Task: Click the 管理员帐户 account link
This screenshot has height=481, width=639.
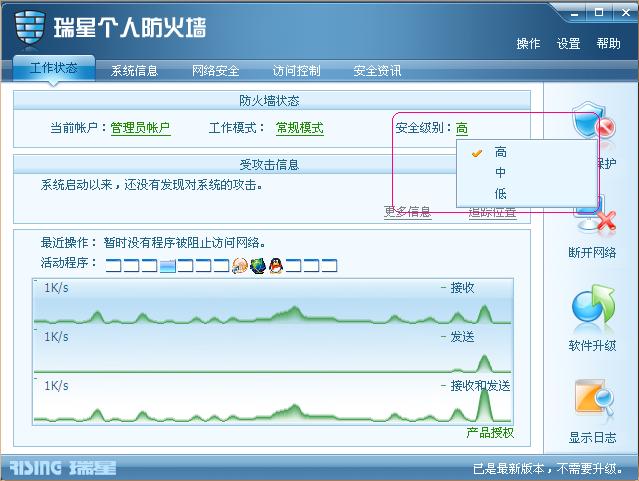Action: pos(141,128)
